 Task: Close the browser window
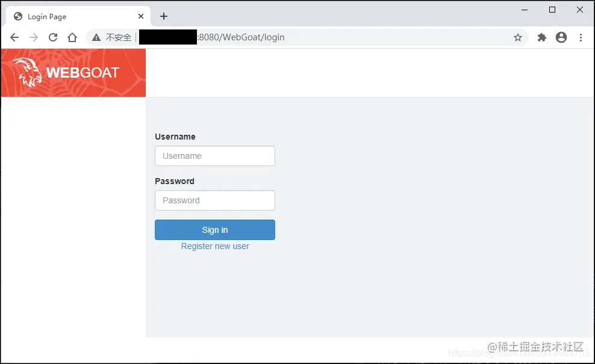point(580,10)
